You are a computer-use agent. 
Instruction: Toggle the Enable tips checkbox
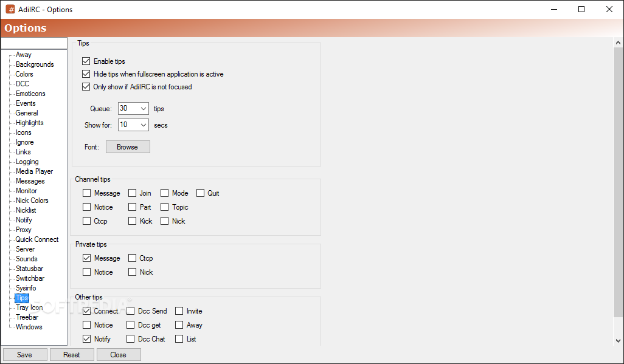[x=86, y=61]
